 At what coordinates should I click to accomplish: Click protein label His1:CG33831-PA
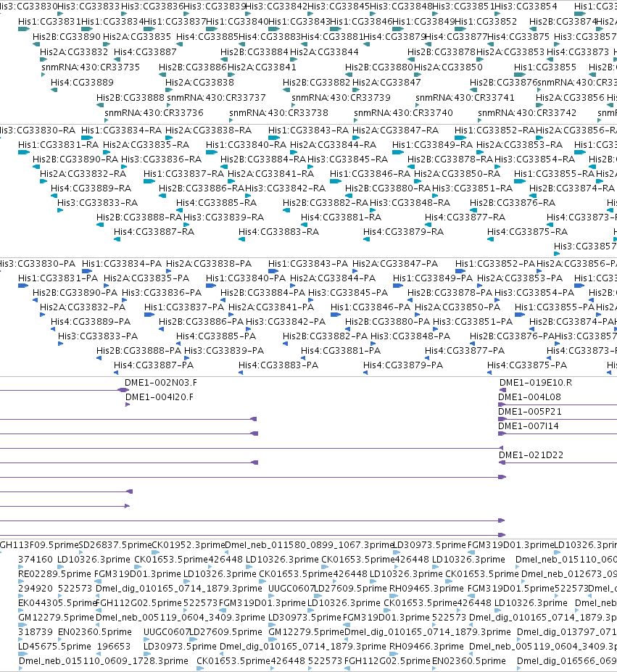(x=58, y=278)
